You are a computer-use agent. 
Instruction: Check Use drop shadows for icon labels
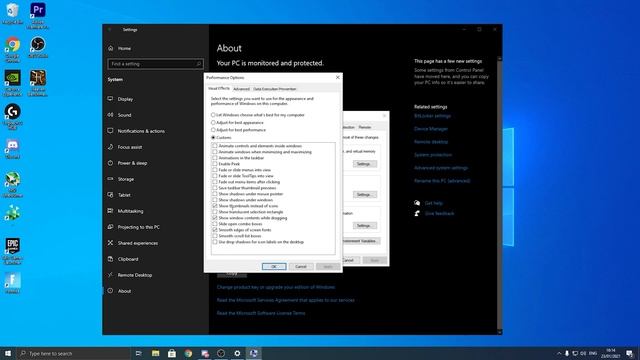tap(215, 242)
